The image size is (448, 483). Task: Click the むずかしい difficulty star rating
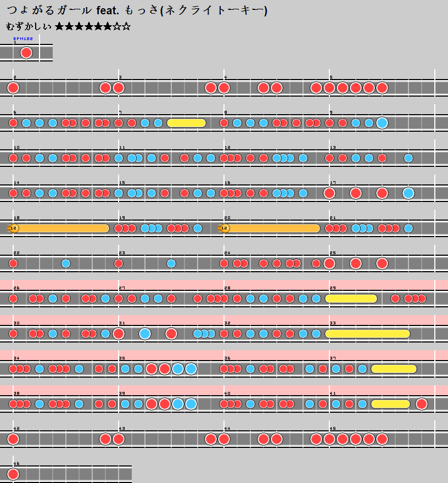click(68, 26)
